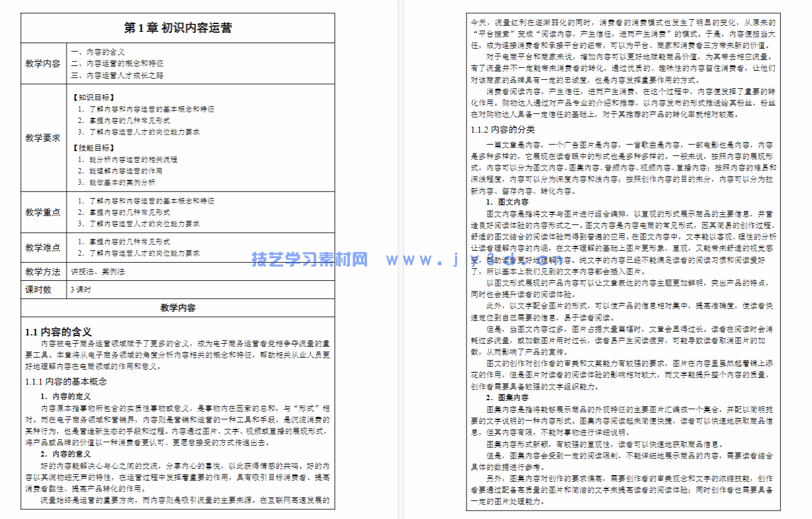The image size is (812, 519).
Task: Select the centered 教学内容 section divider
Action: coord(178,308)
